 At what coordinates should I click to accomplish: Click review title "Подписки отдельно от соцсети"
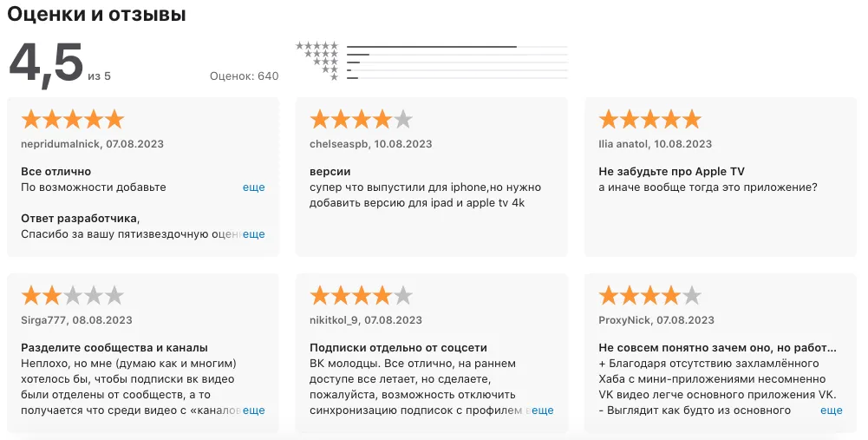pyautogui.click(x=398, y=348)
